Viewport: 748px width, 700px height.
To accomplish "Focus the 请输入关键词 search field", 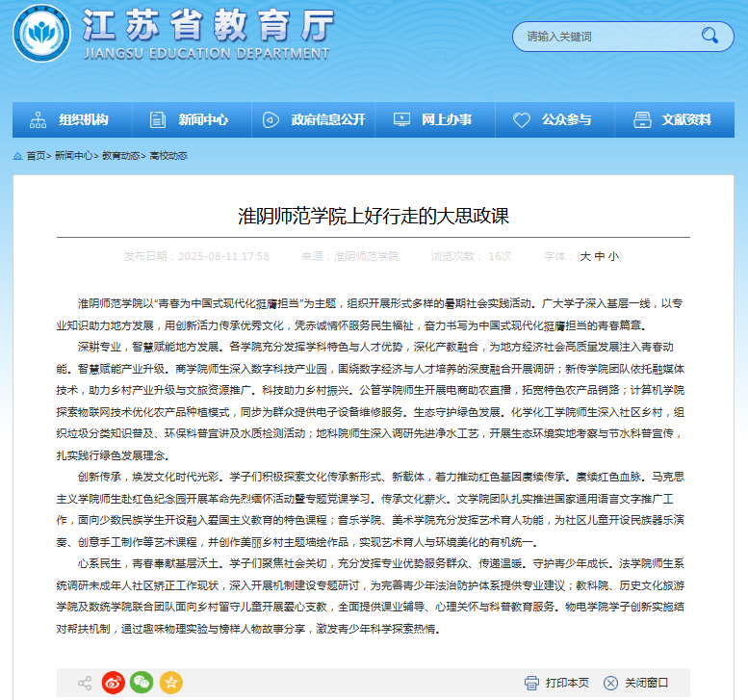I will click(623, 37).
